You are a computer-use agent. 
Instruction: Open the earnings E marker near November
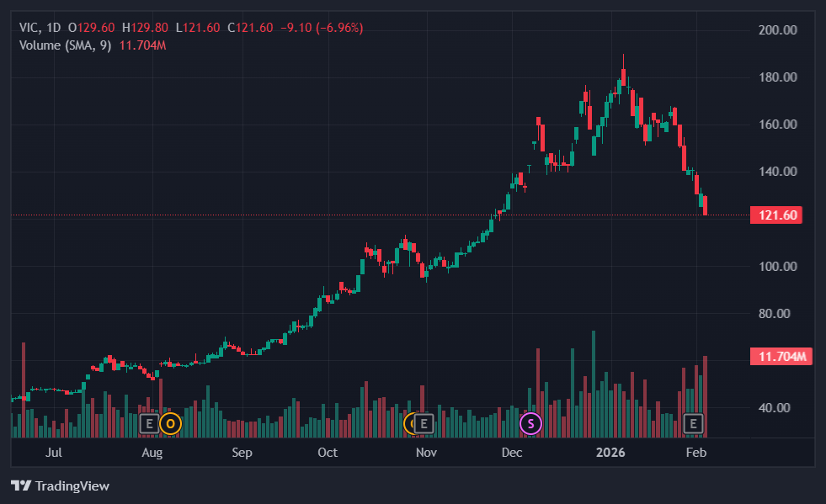[424, 423]
